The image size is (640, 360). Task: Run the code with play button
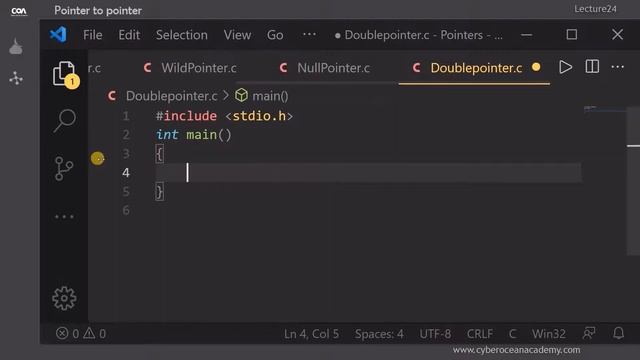coord(565,67)
